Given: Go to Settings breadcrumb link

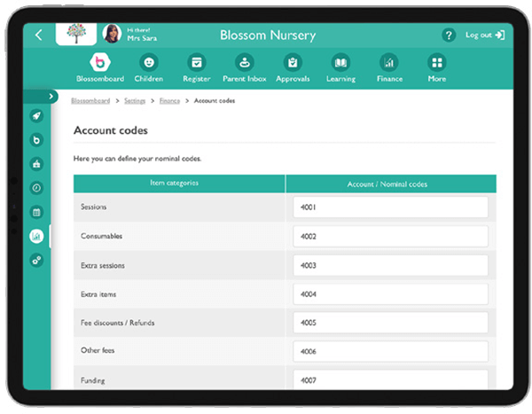Looking at the screenshot, I should click(x=135, y=101).
